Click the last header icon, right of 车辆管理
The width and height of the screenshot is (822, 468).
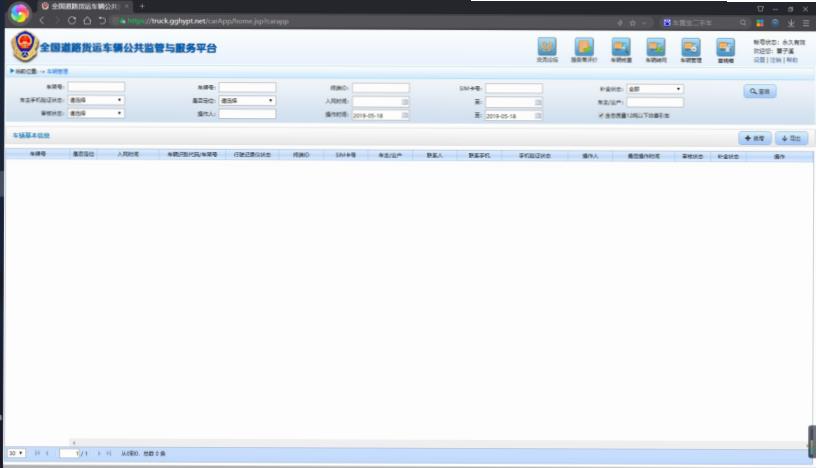727,48
